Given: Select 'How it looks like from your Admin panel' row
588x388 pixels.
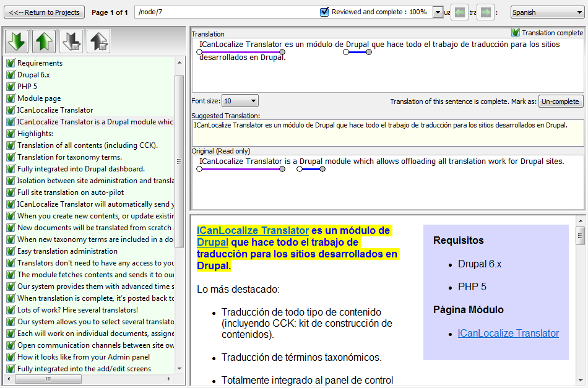Looking at the screenshot, I should coord(84,357).
